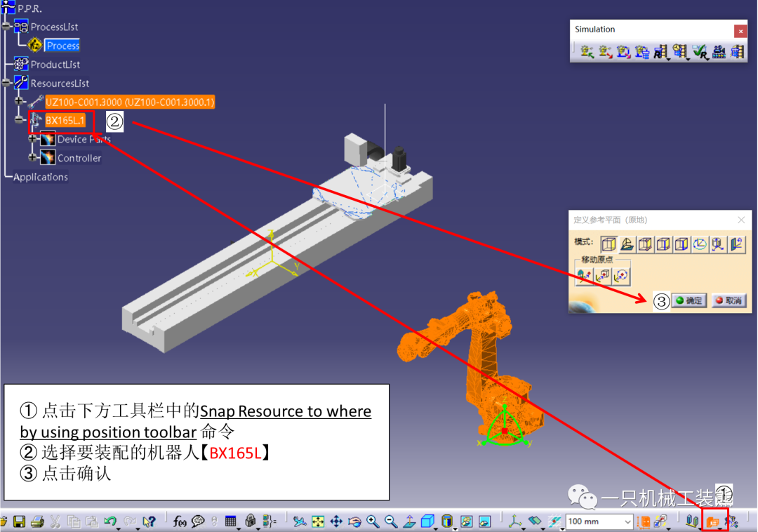Click the Swap Visible Space icon
This screenshot has width=758, height=532.
point(484,521)
